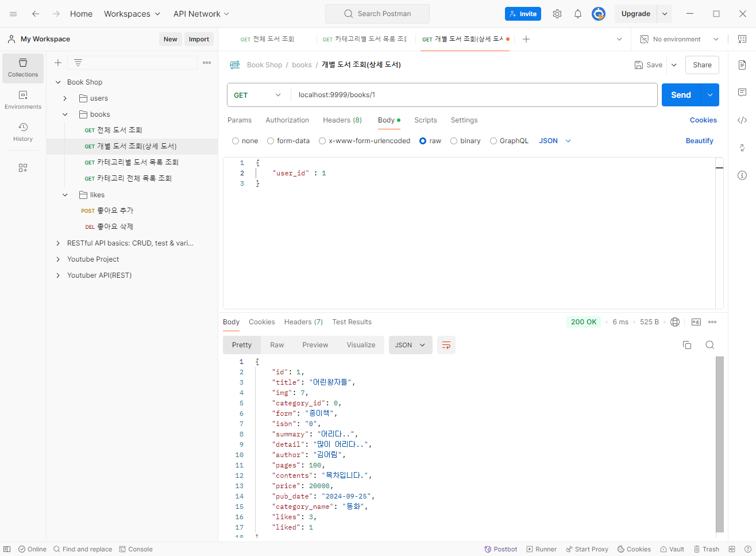Viewport: 756px width, 556px height.
Task: Click the Beautify link
Action: tap(699, 141)
